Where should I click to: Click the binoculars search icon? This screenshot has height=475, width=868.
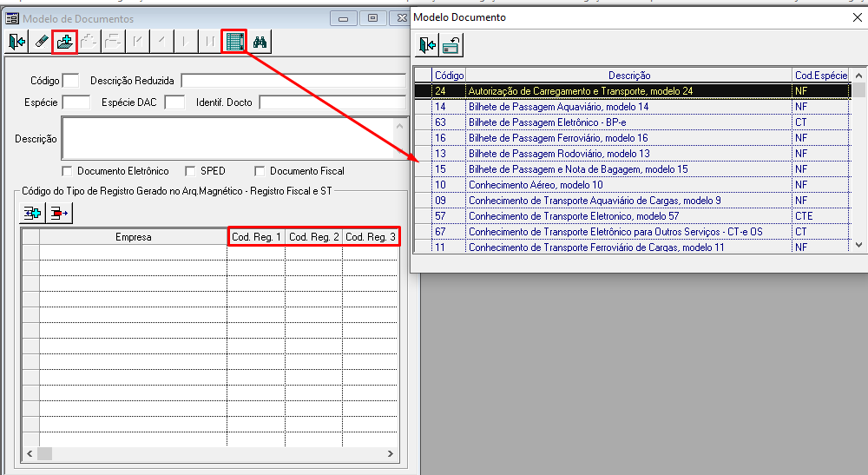tap(260, 41)
